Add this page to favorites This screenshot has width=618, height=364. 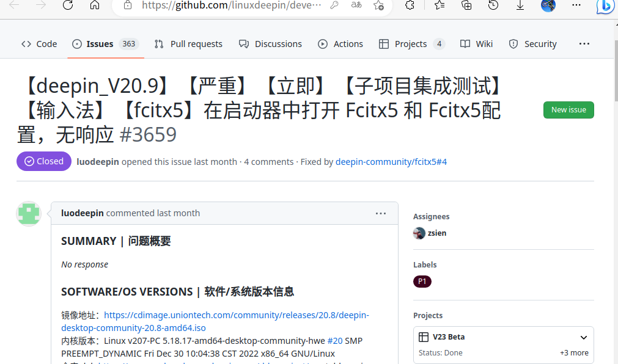point(378,7)
